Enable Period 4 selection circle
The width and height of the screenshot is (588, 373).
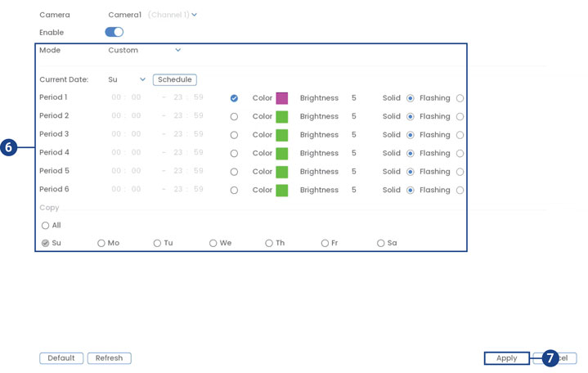coord(234,154)
